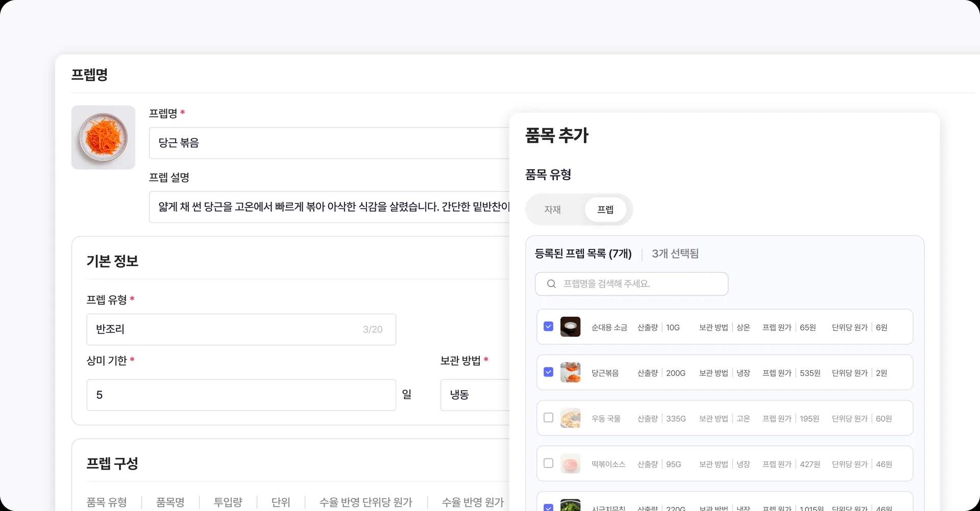Click the 순대용 소금 item thumbnail
The width and height of the screenshot is (980, 511).
(x=570, y=327)
